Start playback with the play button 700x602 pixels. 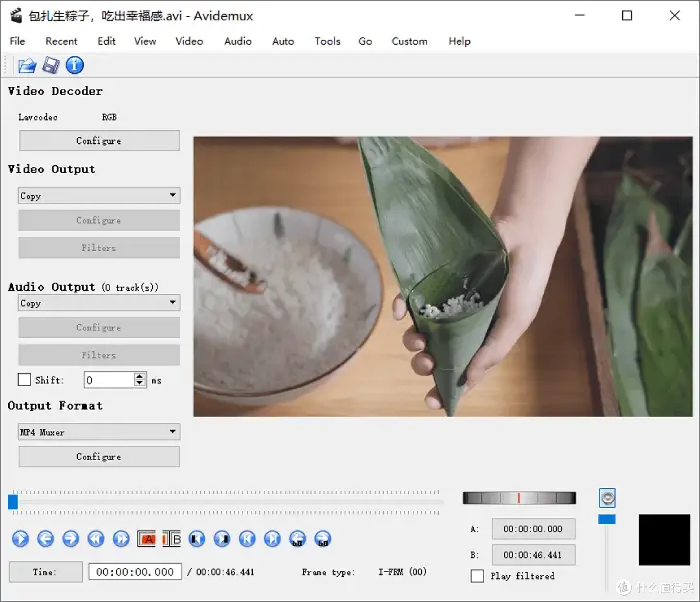click(x=20, y=538)
